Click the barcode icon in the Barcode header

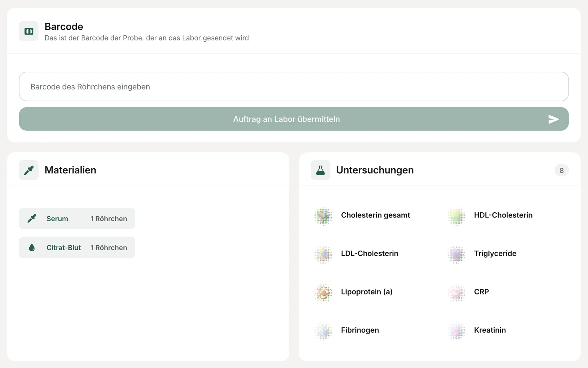click(x=29, y=31)
